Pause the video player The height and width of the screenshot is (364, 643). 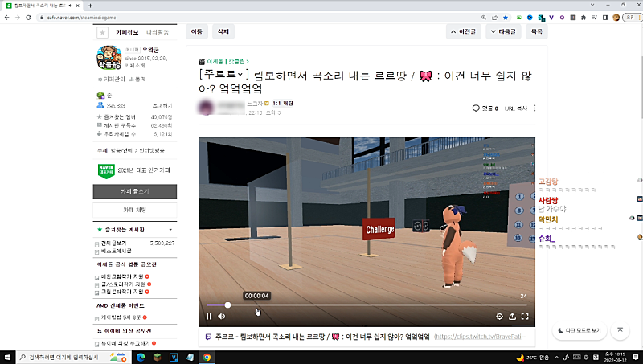coord(209,317)
